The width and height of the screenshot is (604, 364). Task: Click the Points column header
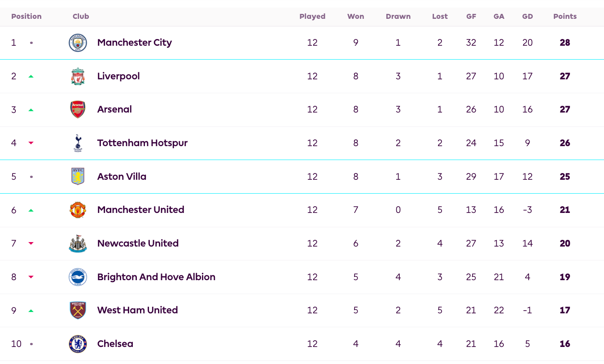tap(565, 17)
